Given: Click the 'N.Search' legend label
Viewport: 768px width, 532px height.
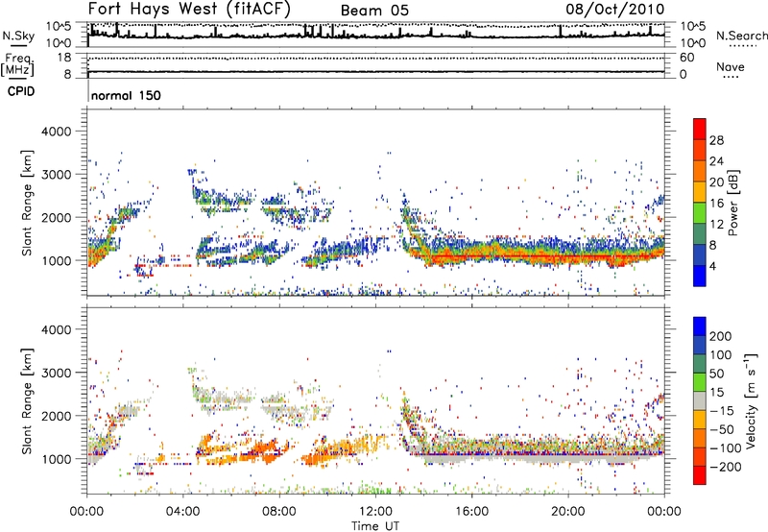Looking at the screenshot, I should point(741,36).
